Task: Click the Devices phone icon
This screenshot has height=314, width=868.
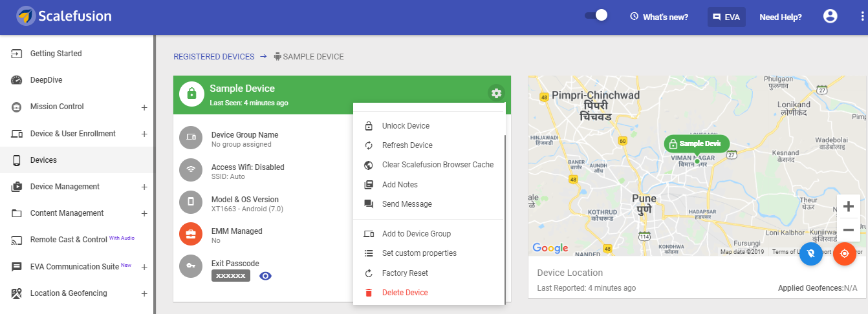Action: pyautogui.click(x=17, y=160)
